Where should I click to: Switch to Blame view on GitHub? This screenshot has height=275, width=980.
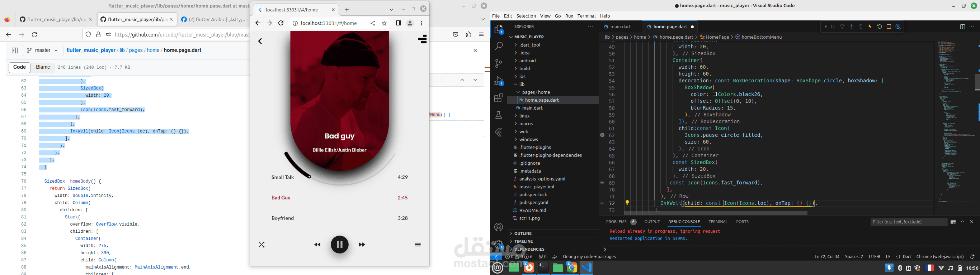(x=43, y=67)
